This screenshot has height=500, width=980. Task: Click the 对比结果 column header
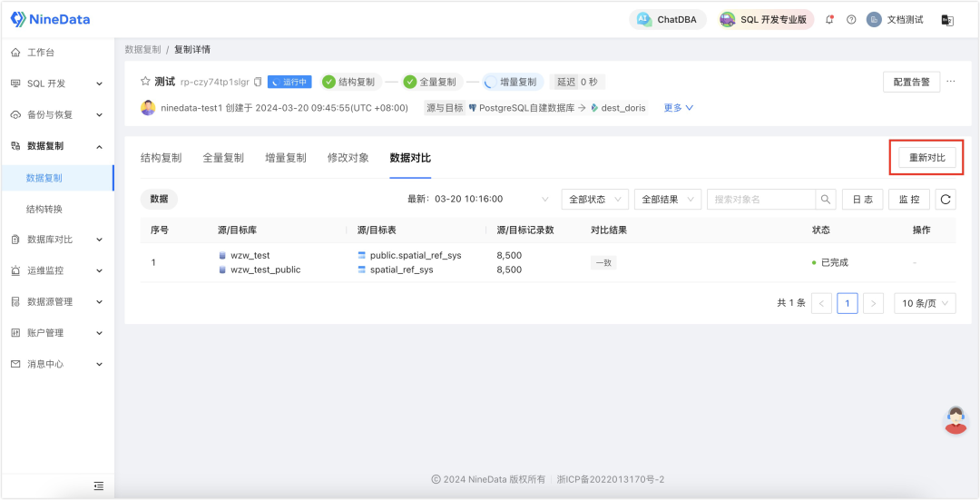coord(609,230)
